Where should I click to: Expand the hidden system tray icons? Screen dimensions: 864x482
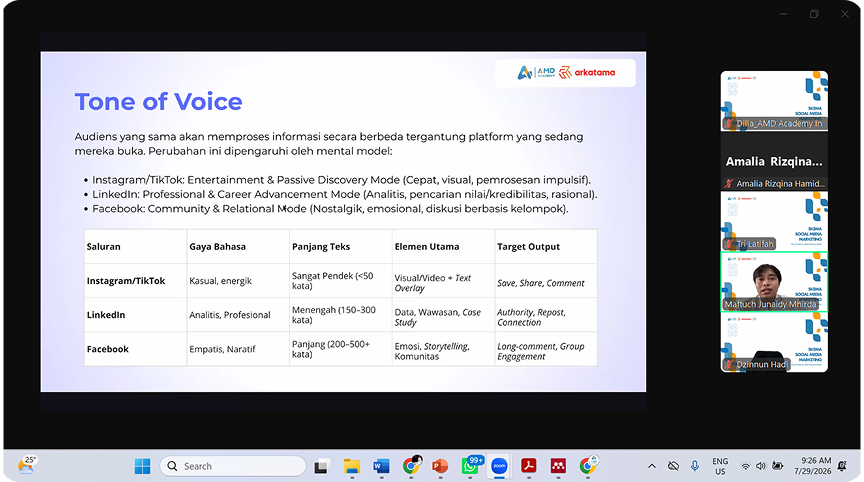click(652, 466)
